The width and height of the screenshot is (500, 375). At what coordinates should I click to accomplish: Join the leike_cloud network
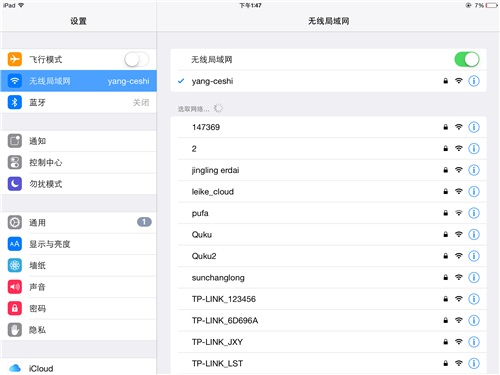point(328,191)
